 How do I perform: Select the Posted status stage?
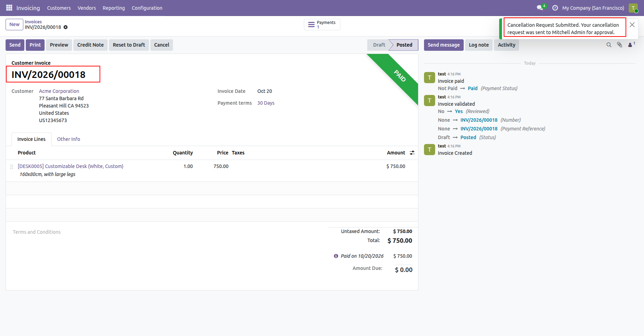404,45
